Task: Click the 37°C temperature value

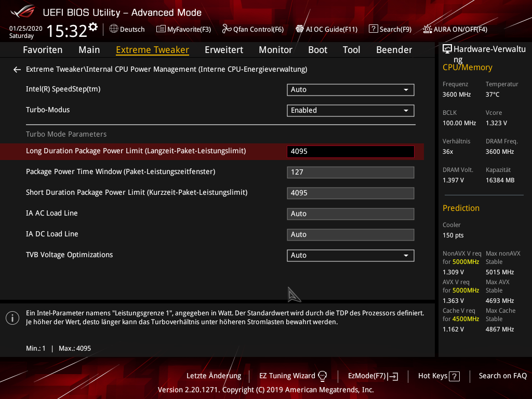Action: point(493,95)
